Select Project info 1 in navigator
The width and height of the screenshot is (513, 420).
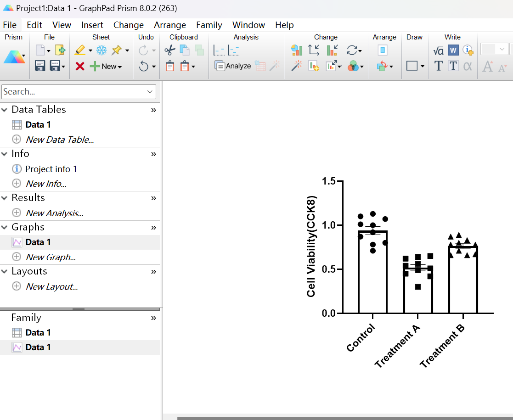pyautogui.click(x=51, y=169)
